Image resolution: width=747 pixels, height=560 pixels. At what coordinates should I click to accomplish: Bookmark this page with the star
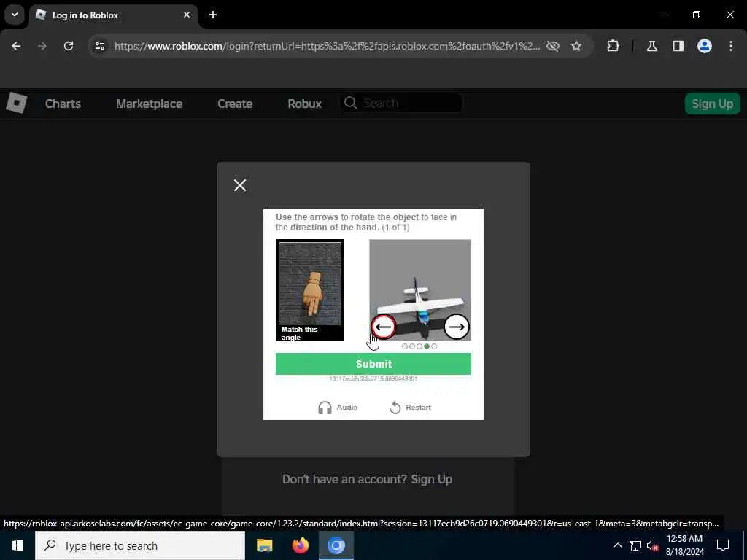576,46
